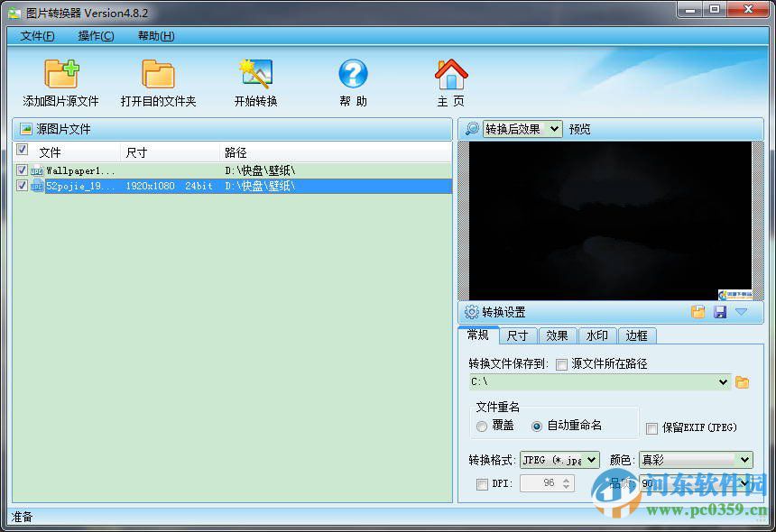Viewport: 776px width, 532px height.
Task: Expand the C:\ save path dropdown
Action: (723, 381)
